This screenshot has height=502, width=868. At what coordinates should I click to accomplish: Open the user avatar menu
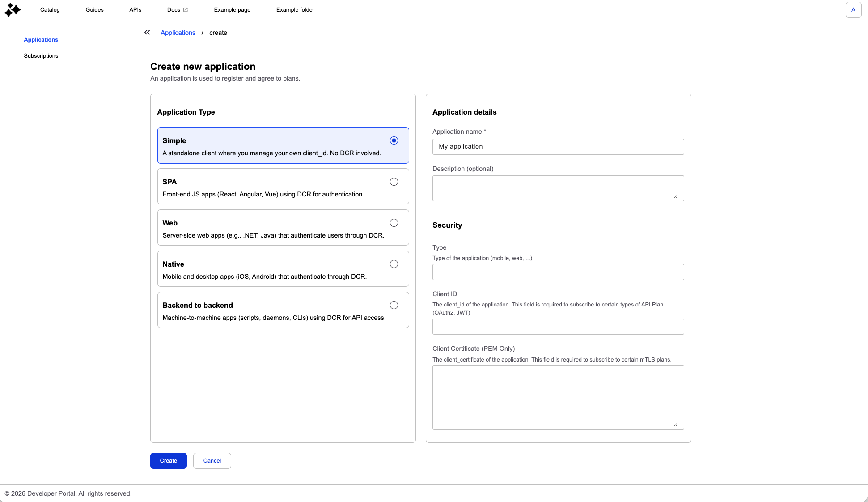[853, 10]
